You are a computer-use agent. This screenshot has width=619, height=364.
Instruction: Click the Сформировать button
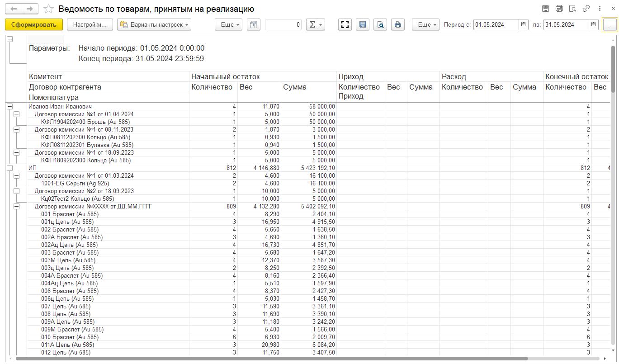34,24
